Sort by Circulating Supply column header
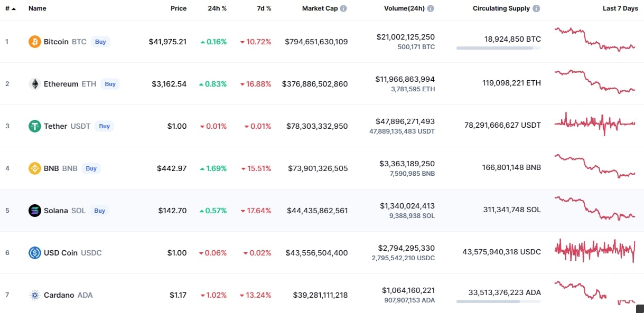This screenshot has width=644, height=313. pyautogui.click(x=501, y=8)
